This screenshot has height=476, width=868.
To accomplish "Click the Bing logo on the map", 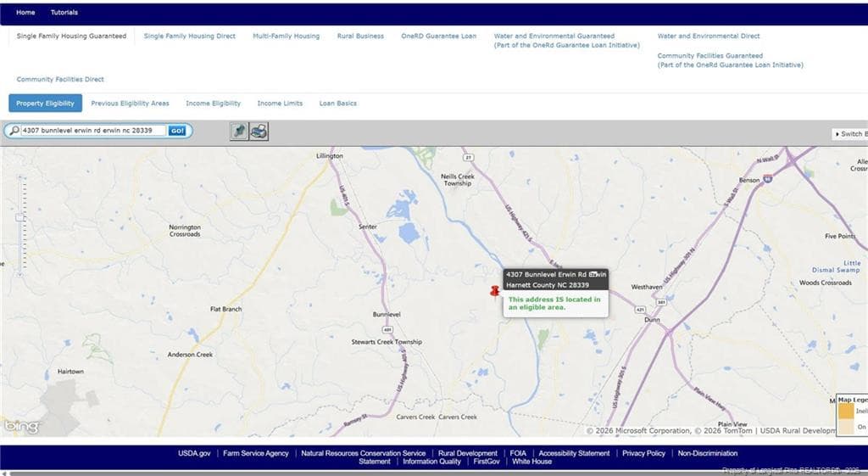I will [21, 426].
